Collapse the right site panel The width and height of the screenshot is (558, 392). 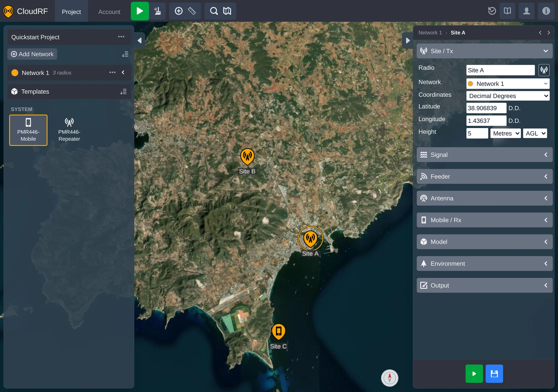407,41
